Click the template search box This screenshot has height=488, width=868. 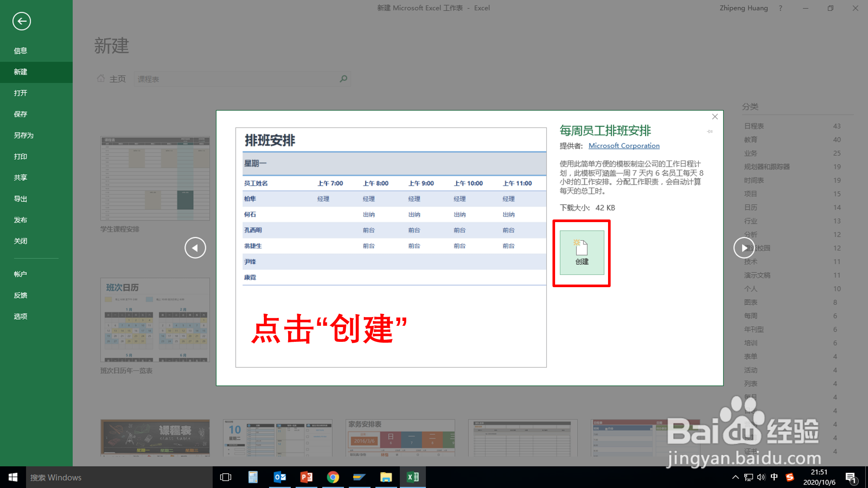point(237,79)
